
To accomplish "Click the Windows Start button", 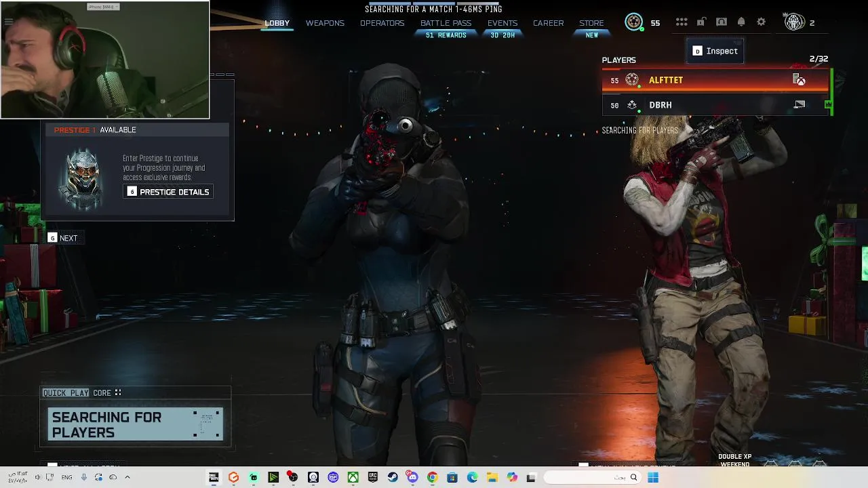I will click(x=653, y=477).
